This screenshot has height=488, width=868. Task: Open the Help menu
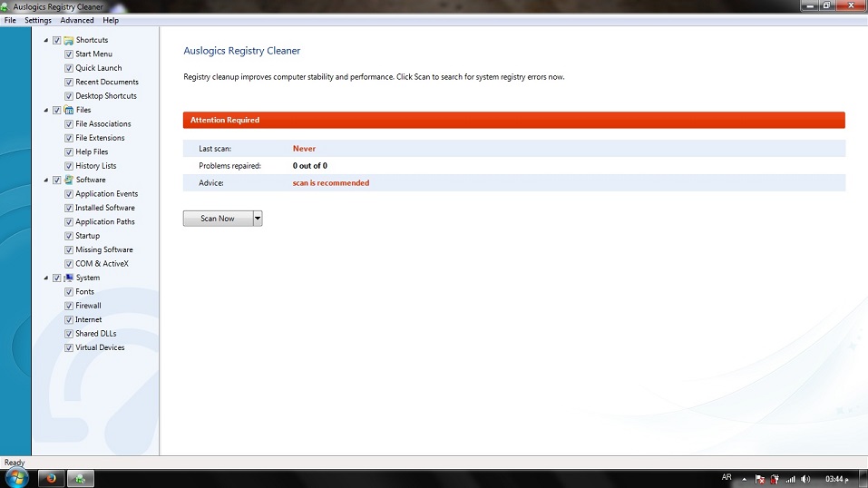111,20
